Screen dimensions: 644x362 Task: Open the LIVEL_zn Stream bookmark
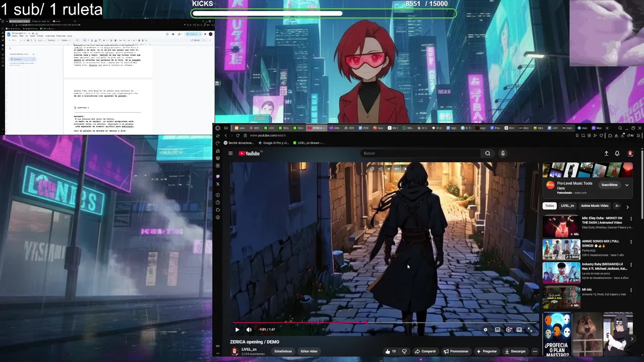(308, 143)
